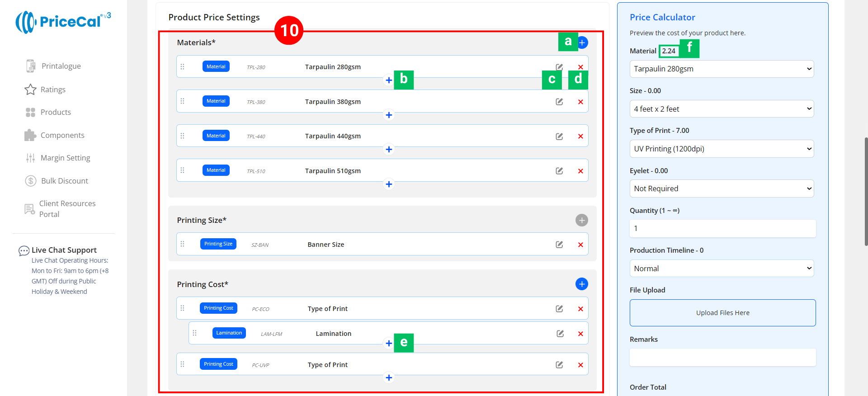
Task: Open the Eyelet dropdown
Action: point(722,189)
